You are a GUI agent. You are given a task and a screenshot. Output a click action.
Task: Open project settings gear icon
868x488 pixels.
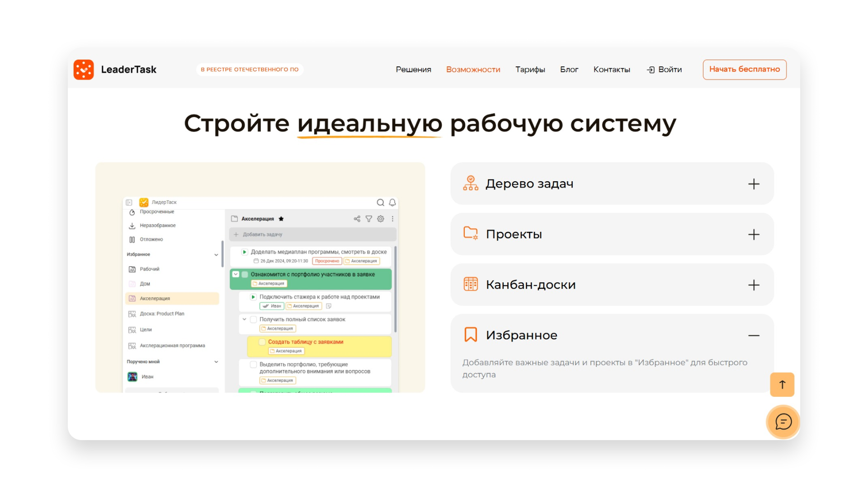click(x=380, y=219)
